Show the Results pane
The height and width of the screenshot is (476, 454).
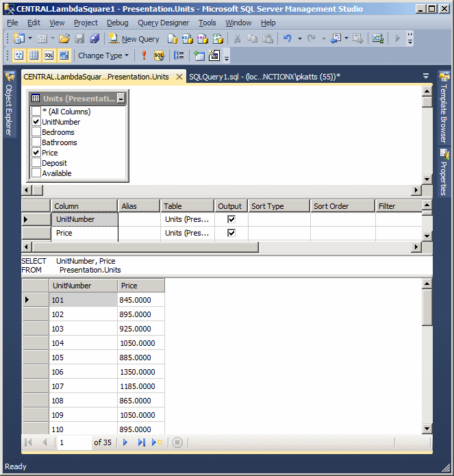pyautogui.click(x=64, y=55)
